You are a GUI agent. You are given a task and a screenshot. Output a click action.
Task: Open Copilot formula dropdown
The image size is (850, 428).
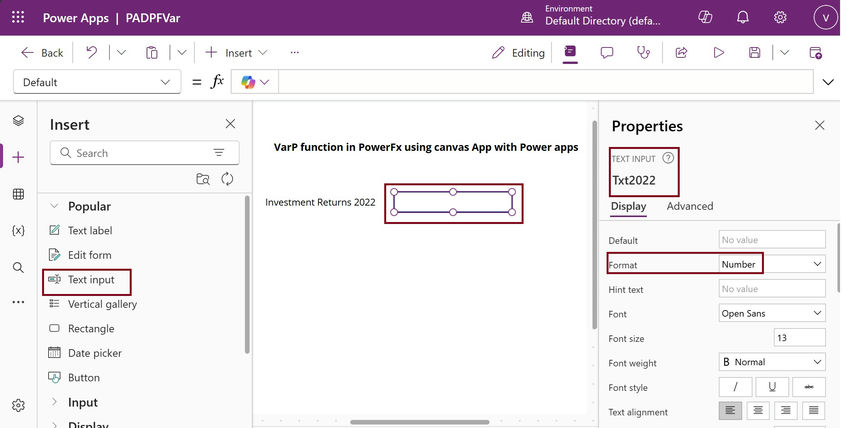click(x=255, y=82)
